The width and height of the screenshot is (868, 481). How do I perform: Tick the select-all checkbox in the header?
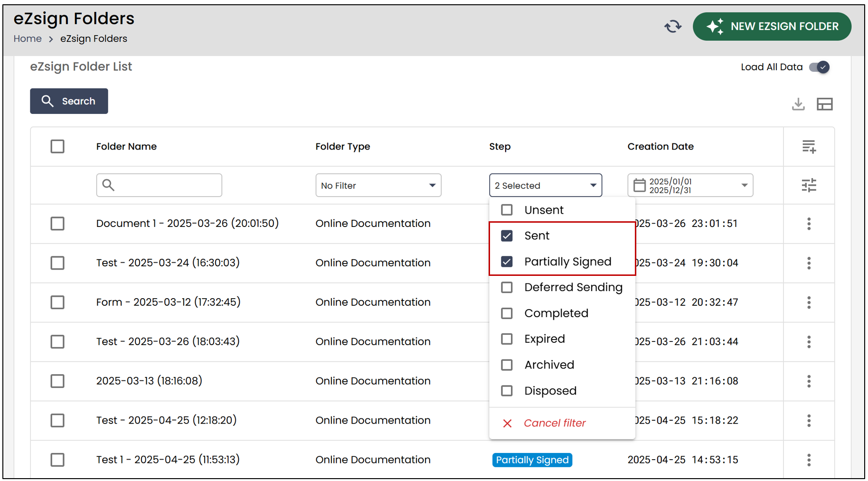coord(57,146)
